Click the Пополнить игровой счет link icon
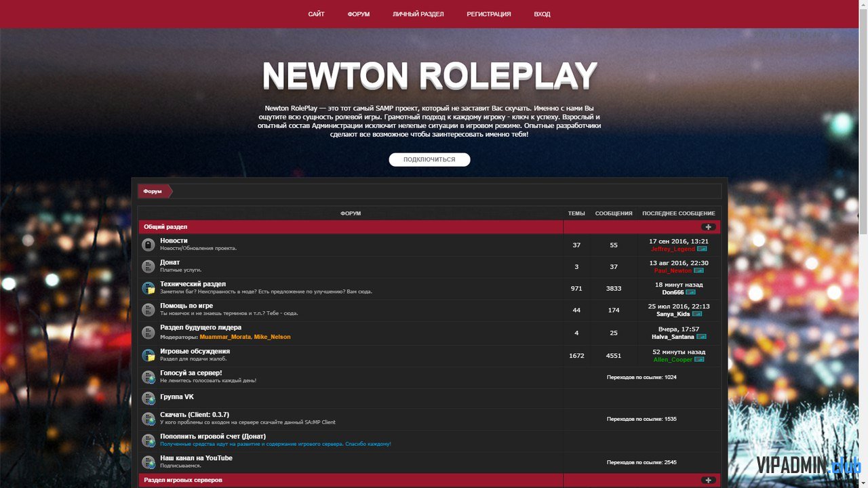This screenshot has width=868, height=488. coord(149,441)
